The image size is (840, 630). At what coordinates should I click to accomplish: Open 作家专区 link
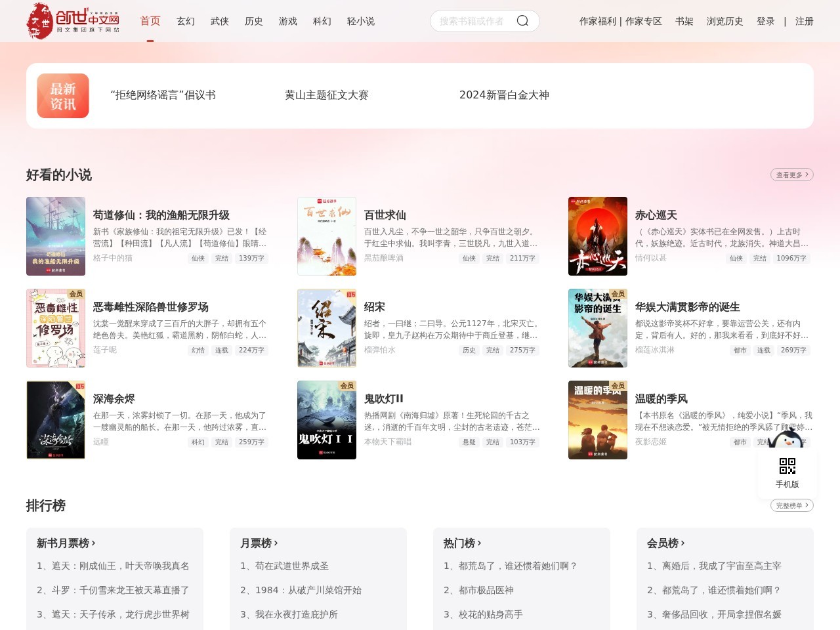[644, 21]
